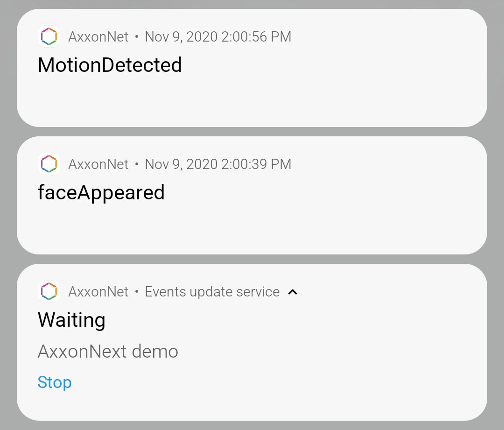Tap AxxonNet icon in faceAppeared notification
The image size is (504, 430).
click(x=49, y=164)
